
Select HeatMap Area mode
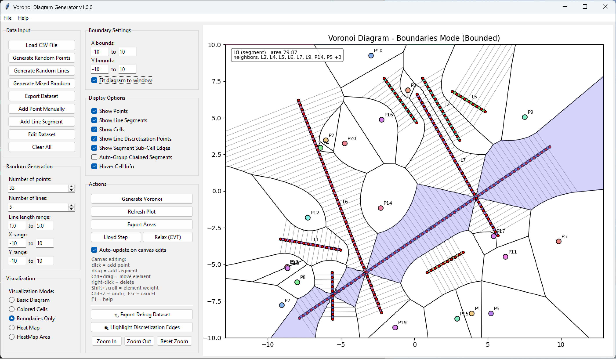click(11, 337)
